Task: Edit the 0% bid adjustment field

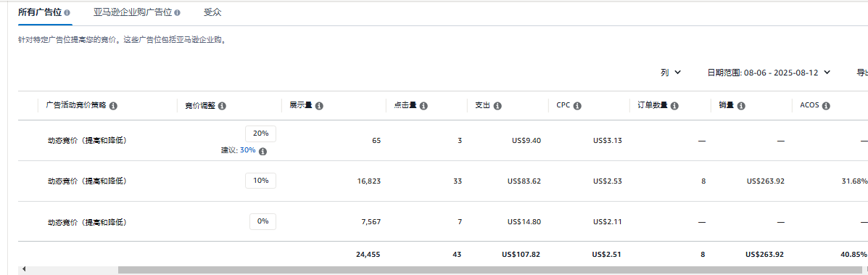Action: tap(263, 221)
